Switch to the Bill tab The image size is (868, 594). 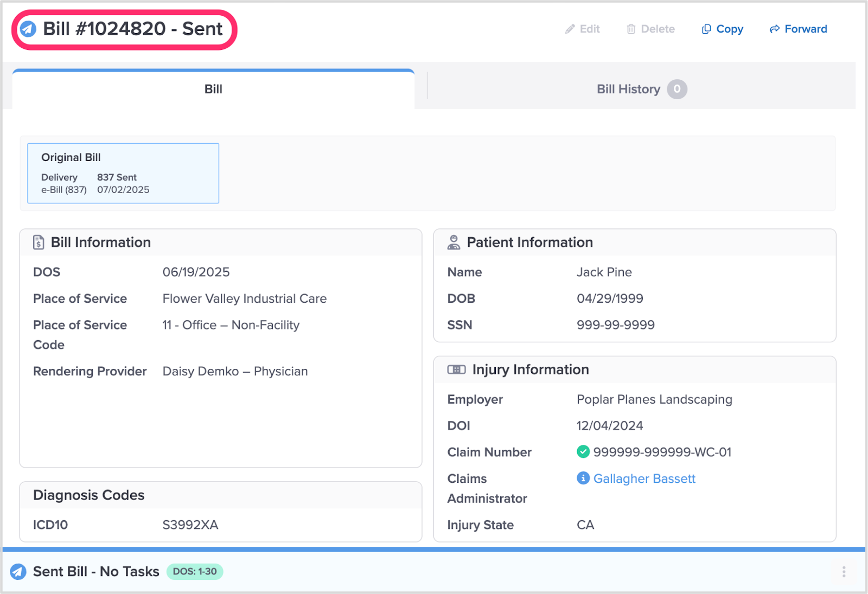click(x=213, y=90)
